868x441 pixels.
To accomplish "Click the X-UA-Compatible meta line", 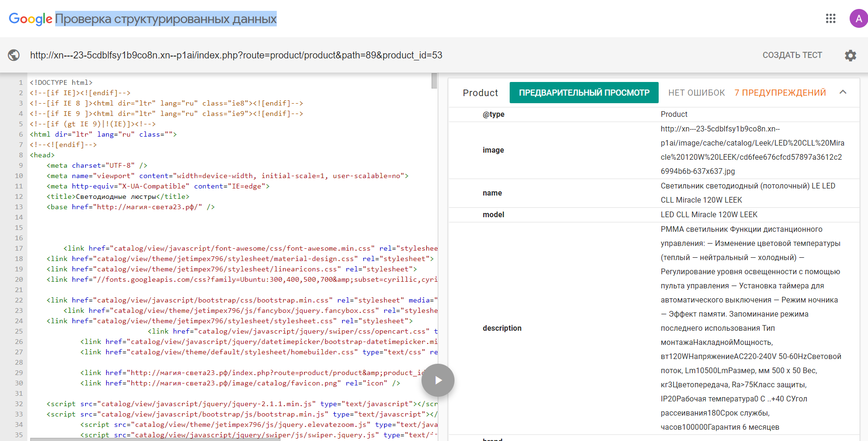I will [x=158, y=186].
